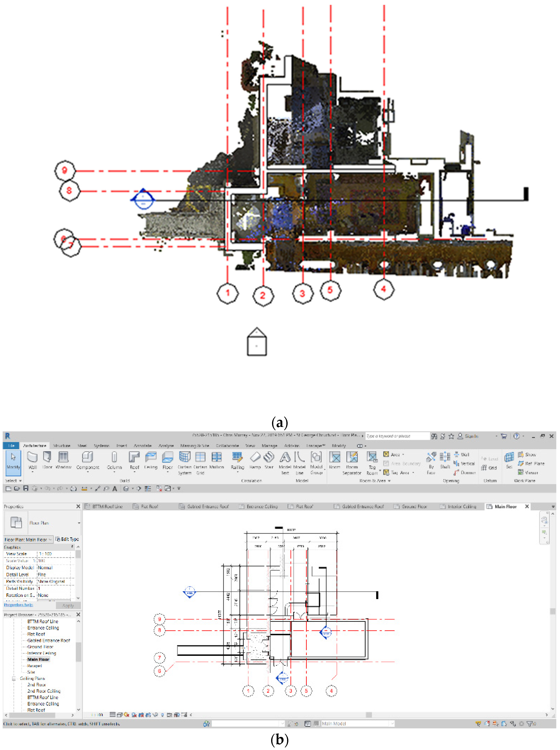This screenshot has height=750, width=560.
Task: Open the Properties help link
Action: click(x=18, y=605)
